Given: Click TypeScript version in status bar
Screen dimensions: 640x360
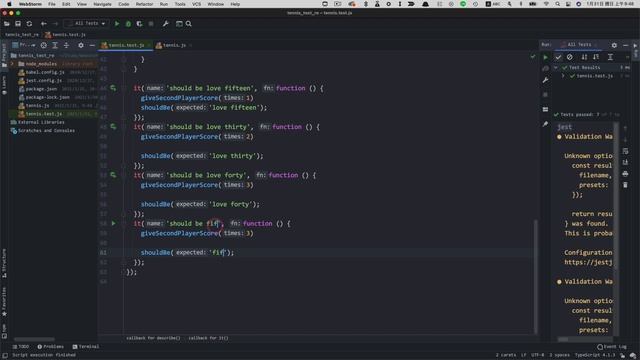Looking at the screenshot, I should (595, 355).
